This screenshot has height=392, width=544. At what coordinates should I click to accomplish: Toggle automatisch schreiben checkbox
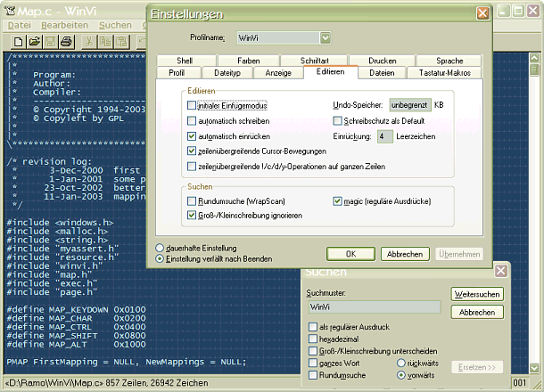pos(192,121)
